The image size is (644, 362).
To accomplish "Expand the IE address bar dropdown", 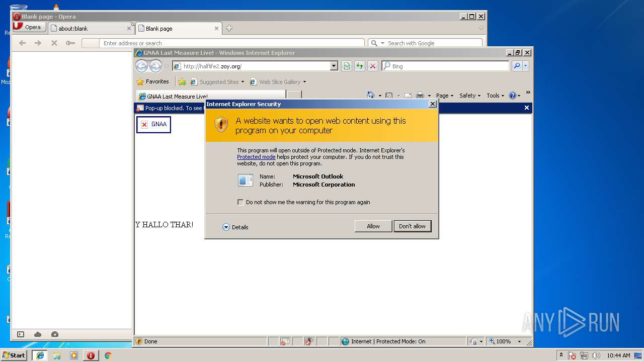I will (334, 66).
